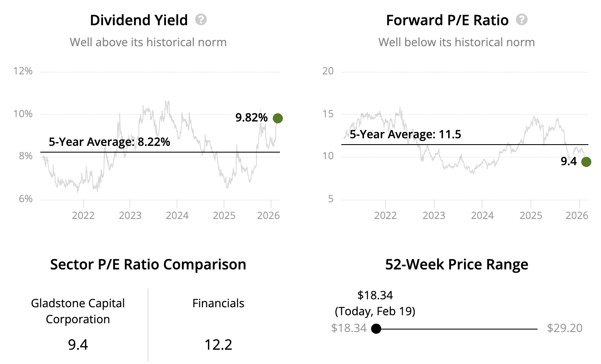
Task: Select the "Well above its historical norm" text
Action: tap(148, 42)
